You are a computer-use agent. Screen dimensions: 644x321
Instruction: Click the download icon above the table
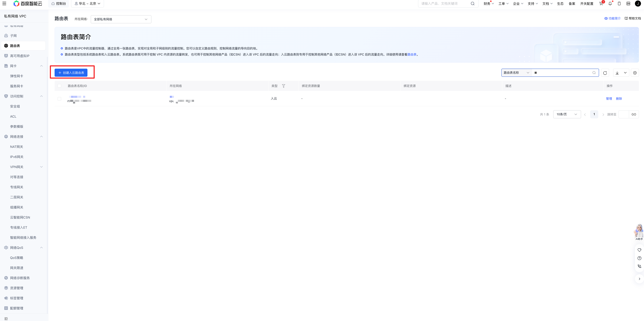(617, 73)
